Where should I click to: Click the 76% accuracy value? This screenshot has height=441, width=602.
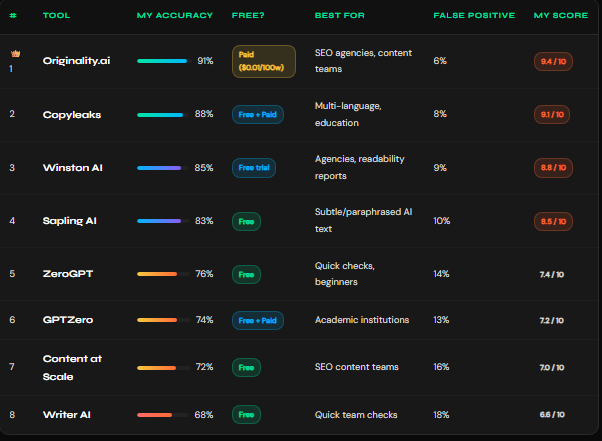pyautogui.click(x=204, y=274)
